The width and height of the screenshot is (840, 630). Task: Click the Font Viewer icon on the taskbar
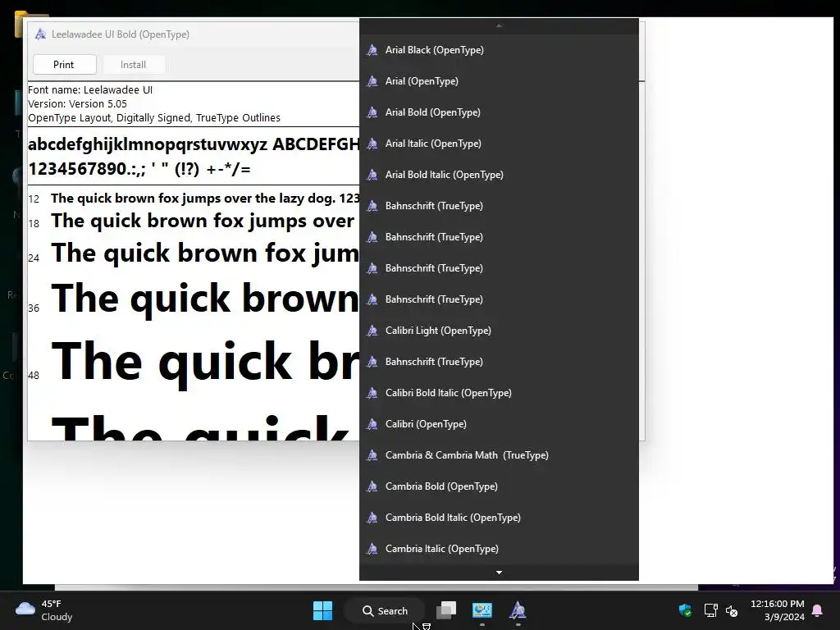518,610
